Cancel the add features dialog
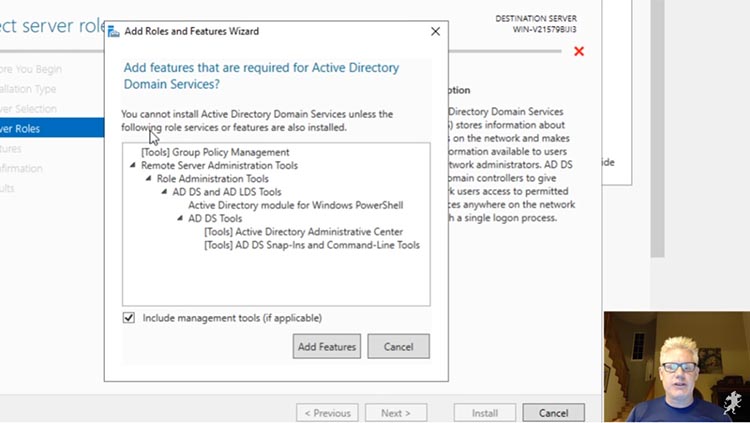The image size is (750, 423). coord(398,346)
